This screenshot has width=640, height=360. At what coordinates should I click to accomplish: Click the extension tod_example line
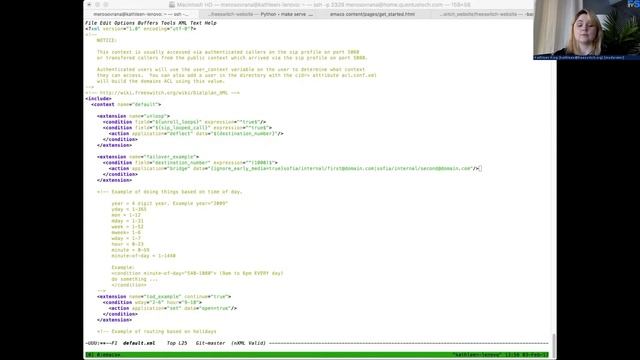coord(164,297)
